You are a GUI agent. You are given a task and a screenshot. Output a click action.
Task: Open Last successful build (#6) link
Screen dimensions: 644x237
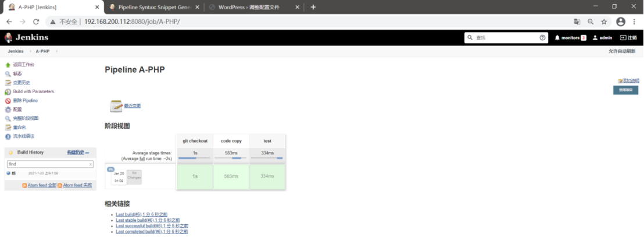click(x=152, y=227)
